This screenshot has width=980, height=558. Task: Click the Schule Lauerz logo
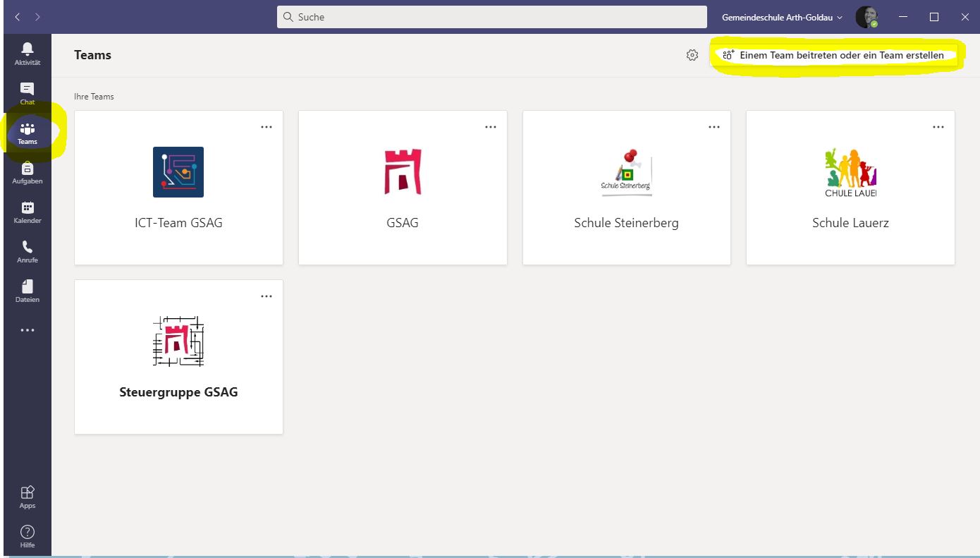pos(850,172)
